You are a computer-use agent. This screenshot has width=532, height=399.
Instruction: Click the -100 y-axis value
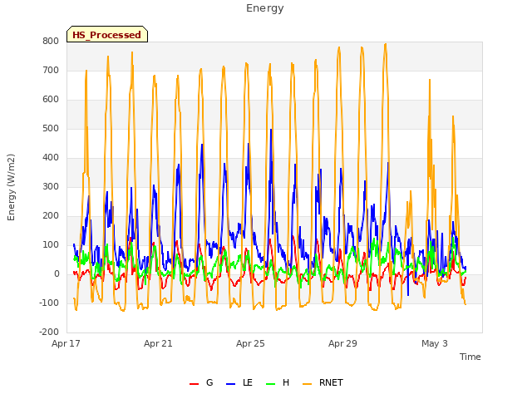coord(49,303)
